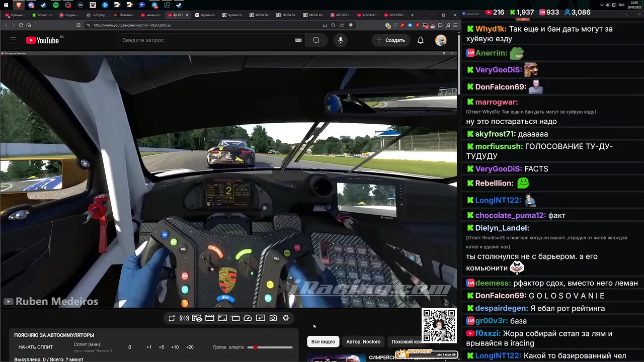This screenshot has width=644, height=362.
Task: Toggle the audio boost control
Action: tap(184, 318)
